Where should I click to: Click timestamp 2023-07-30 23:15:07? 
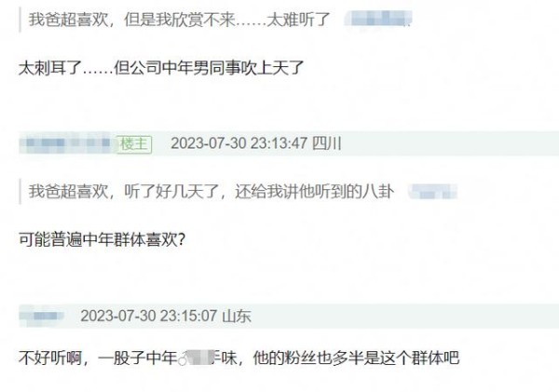(148, 316)
